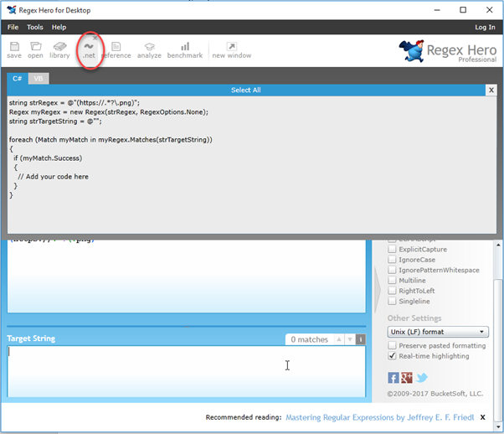Click the options scrollbar down arrow
The width and height of the screenshot is (504, 434).
pos(498,427)
